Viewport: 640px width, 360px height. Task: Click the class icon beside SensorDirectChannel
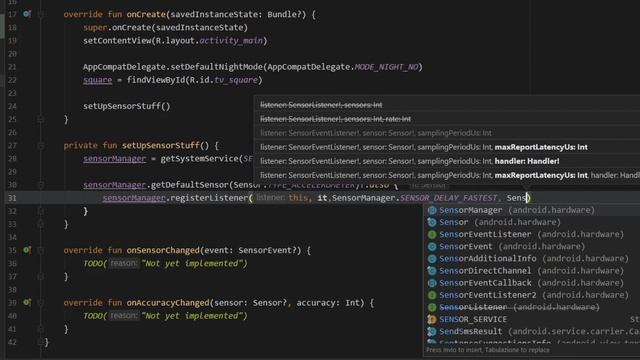(x=432, y=271)
